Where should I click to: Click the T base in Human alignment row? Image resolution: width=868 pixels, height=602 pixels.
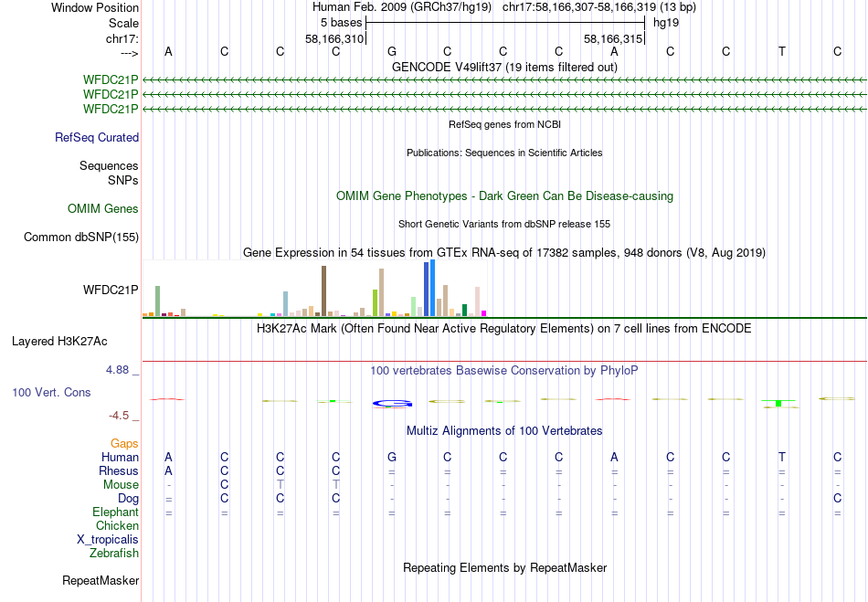pyautogui.click(x=781, y=457)
